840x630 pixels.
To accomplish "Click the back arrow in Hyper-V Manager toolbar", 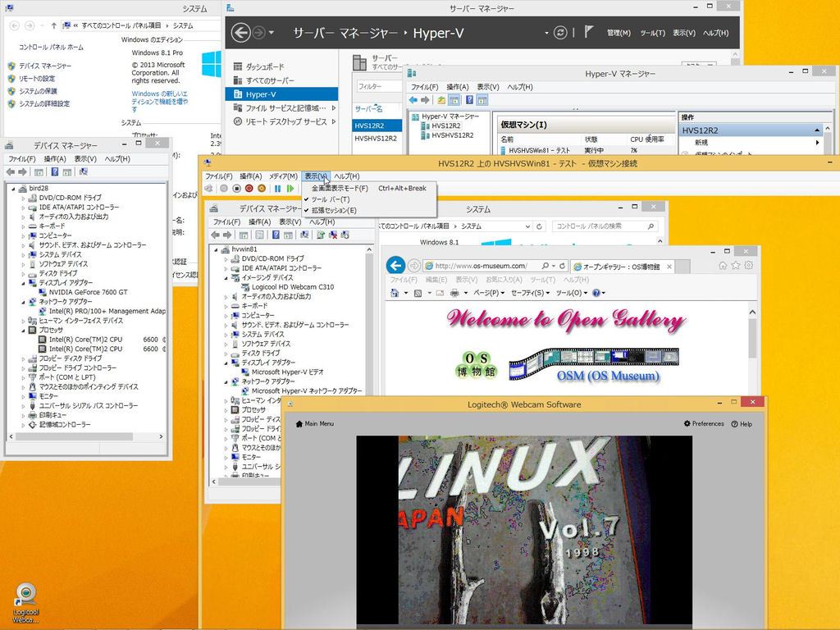I will point(413,100).
